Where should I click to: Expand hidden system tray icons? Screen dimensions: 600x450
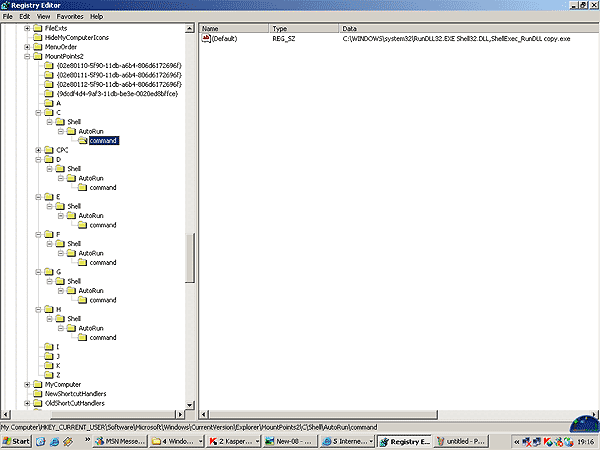pos(516,442)
